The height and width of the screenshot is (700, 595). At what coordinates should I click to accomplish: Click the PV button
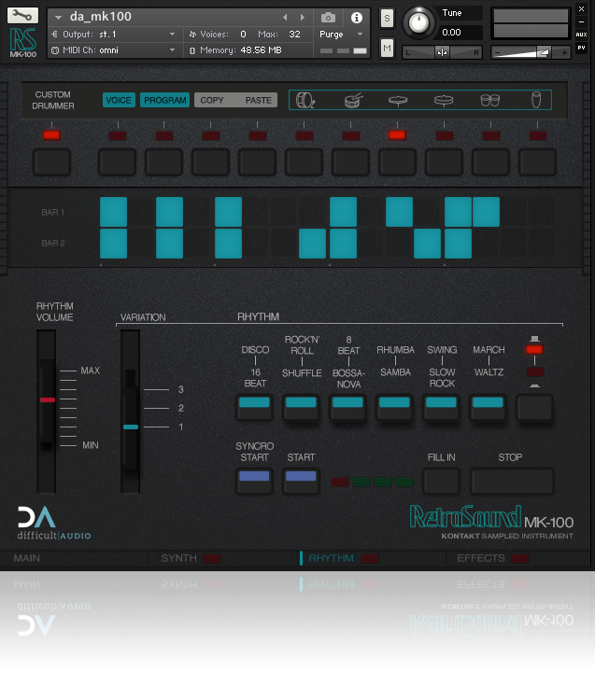tap(581, 48)
